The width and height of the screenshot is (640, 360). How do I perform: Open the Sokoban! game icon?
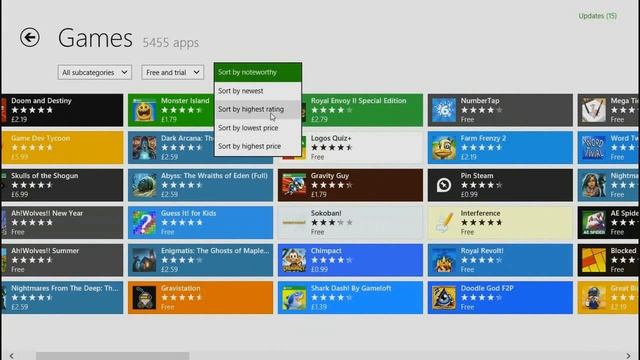(x=294, y=223)
